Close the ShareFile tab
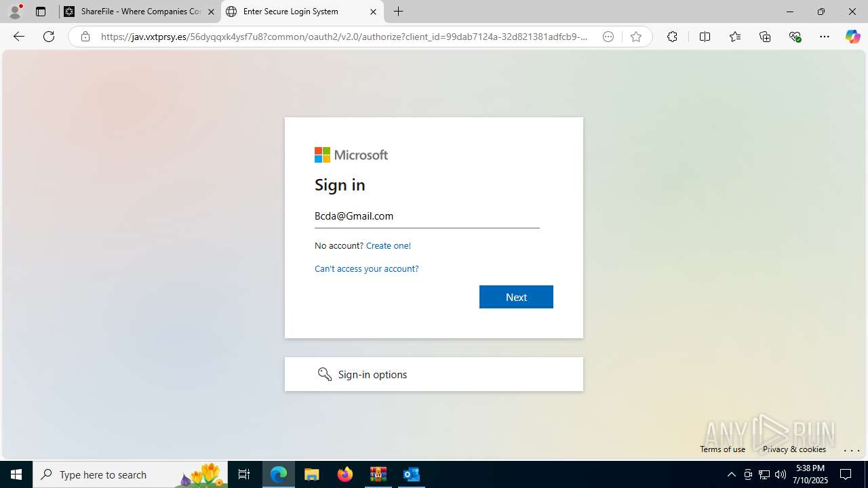This screenshot has width=868, height=488. [211, 12]
